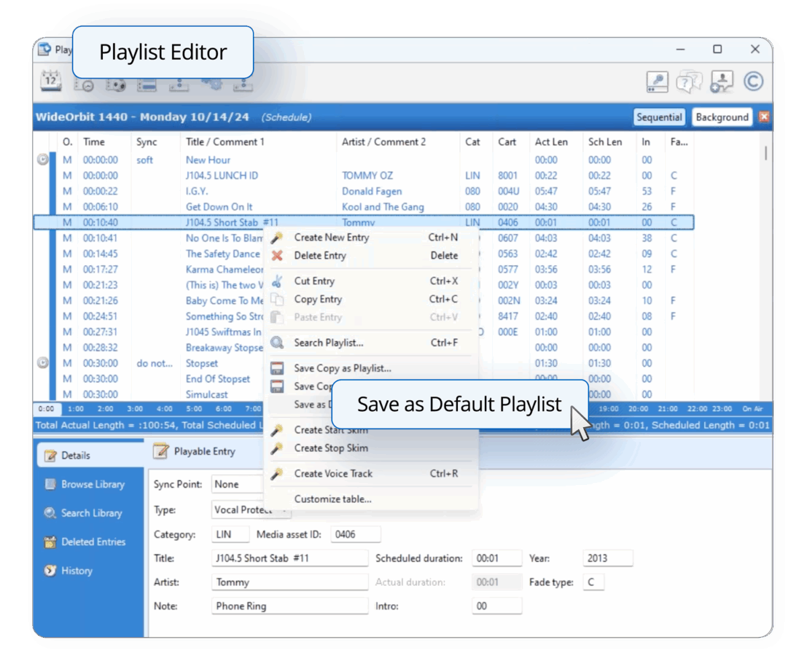Click the 20:00 hour on the timeline bar
The image size is (807, 672).
point(638,409)
